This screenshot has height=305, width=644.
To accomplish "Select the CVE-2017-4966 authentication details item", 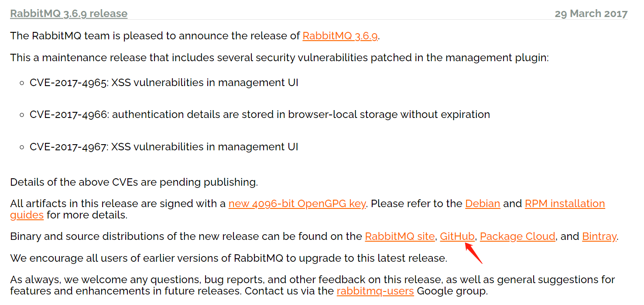I will coord(260,114).
